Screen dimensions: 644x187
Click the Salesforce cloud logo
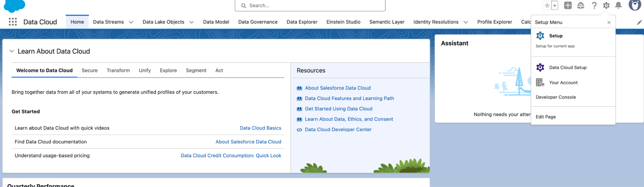point(14,6)
